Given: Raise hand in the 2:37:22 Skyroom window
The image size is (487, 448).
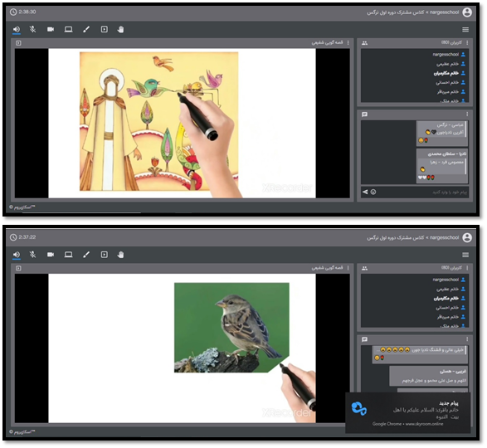Looking at the screenshot, I should tap(120, 255).
